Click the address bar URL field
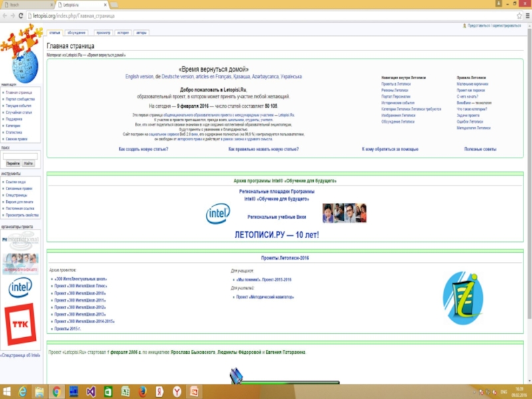 point(271,15)
